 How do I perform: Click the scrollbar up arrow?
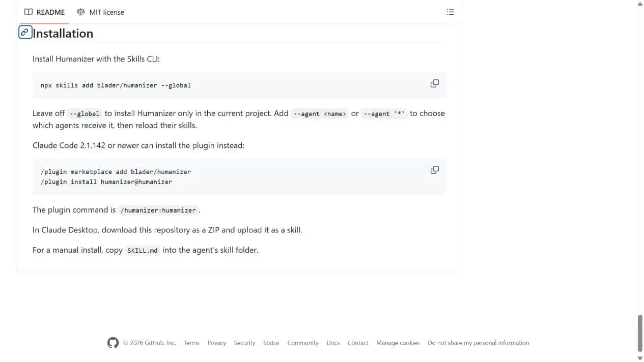pyautogui.click(x=640, y=4)
